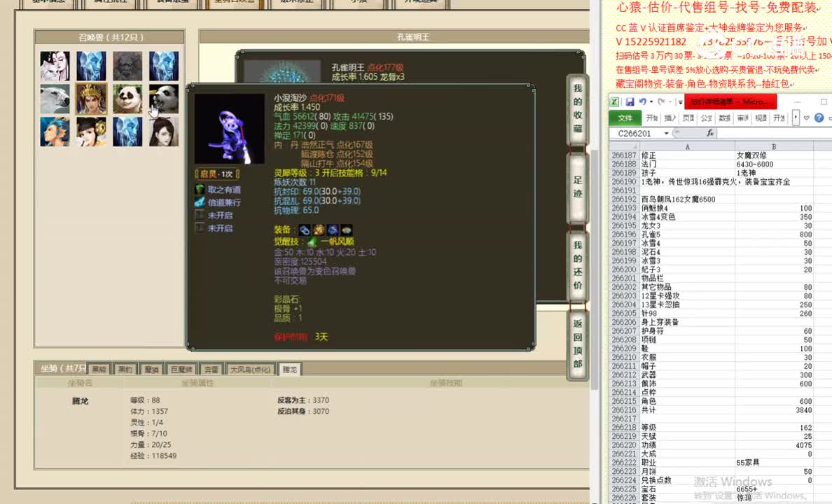Switch to the 数据 Data ribbon tab
832x504 pixels.
pos(724,118)
